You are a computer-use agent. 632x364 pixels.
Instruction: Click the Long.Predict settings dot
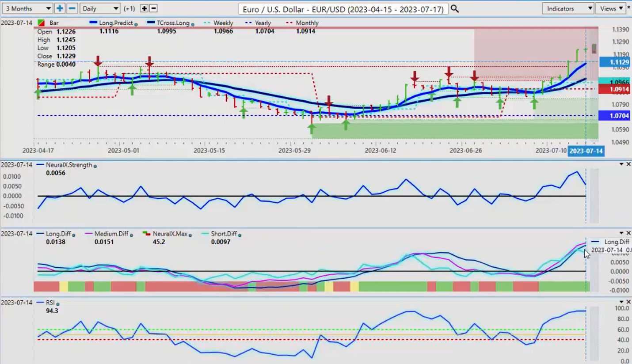click(x=136, y=24)
